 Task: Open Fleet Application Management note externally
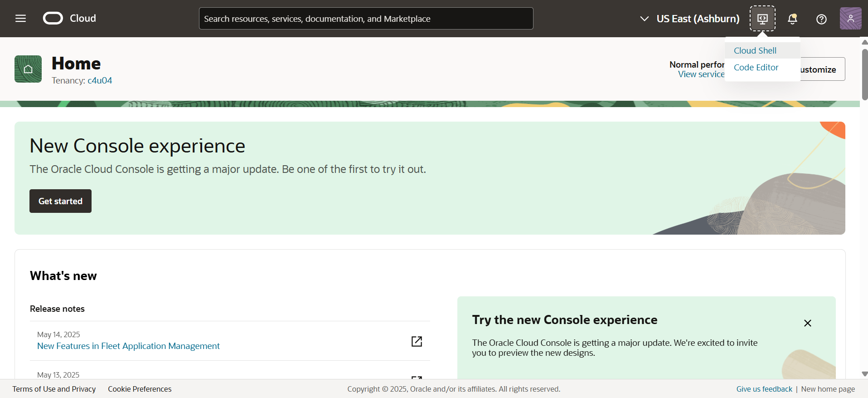click(x=417, y=341)
